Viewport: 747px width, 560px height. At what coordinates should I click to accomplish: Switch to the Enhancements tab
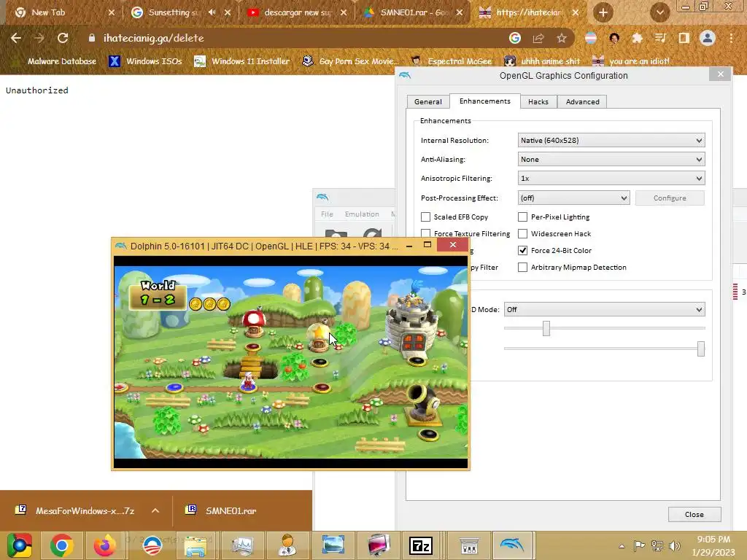485,101
